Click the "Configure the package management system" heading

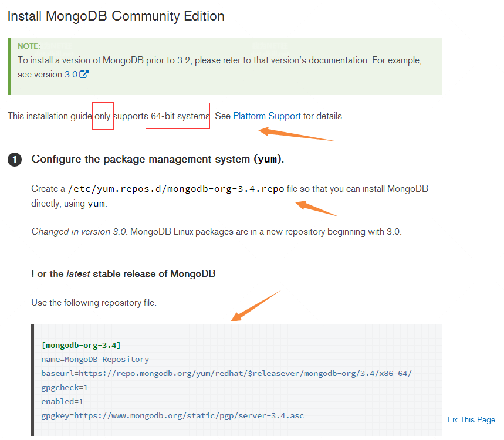pyautogui.click(x=157, y=159)
